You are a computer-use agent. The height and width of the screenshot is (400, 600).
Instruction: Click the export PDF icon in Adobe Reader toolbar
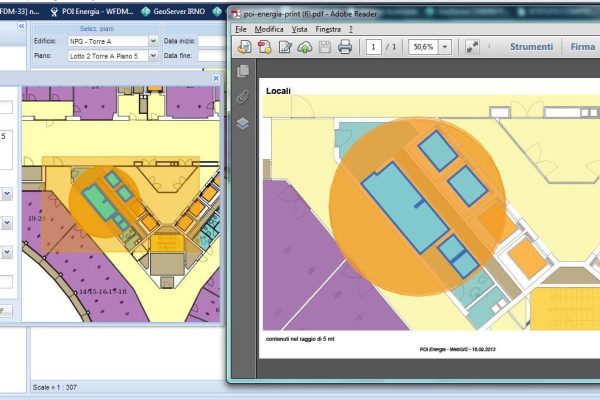click(x=244, y=47)
